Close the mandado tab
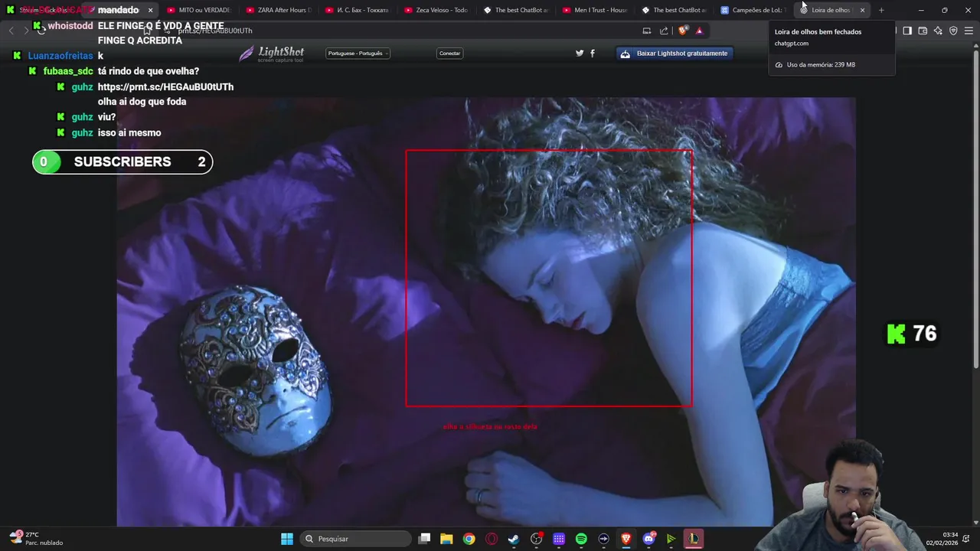This screenshot has height=551, width=980. pos(150,10)
